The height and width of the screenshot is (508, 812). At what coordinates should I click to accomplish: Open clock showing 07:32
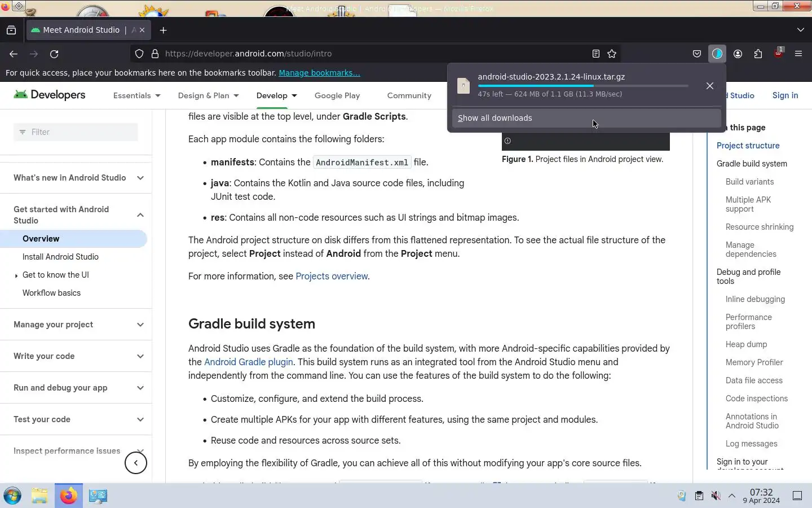click(761, 496)
